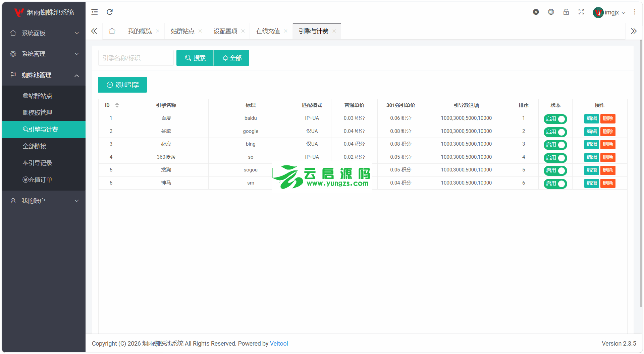This screenshot has height=354, width=644.
Task: Collapse the 蜘蛛池管理 sidebar menu
Action: (x=44, y=75)
